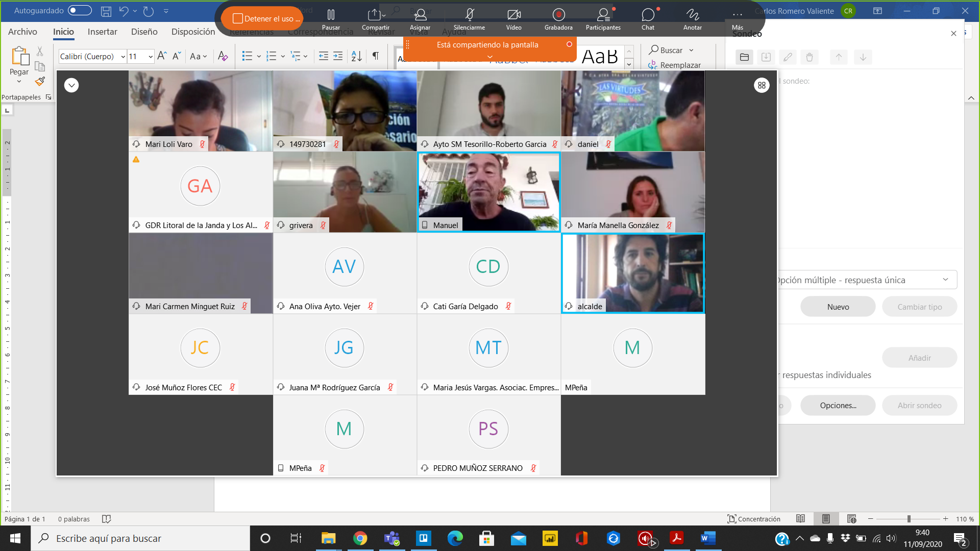
Task: Click the bullet list icon
Action: tap(247, 56)
